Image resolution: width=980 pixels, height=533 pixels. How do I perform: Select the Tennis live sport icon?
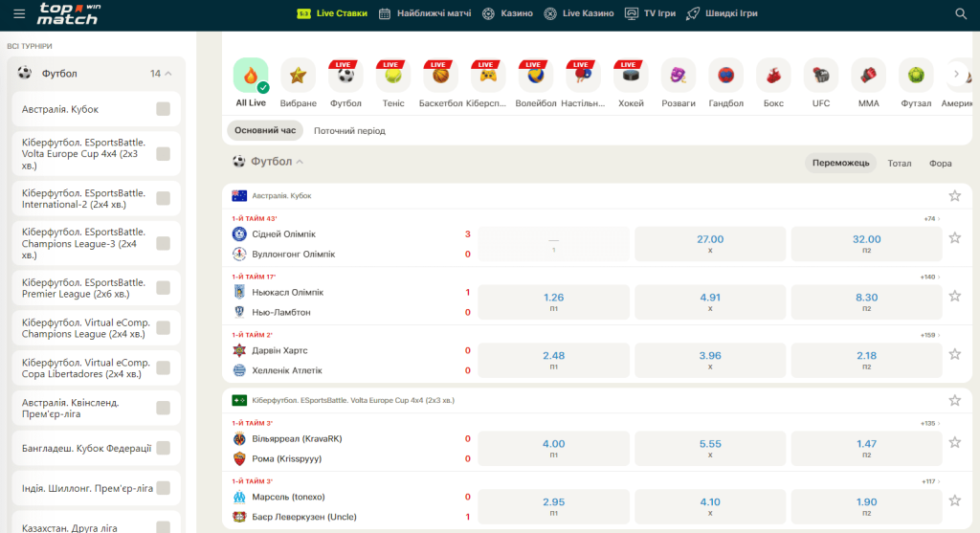tap(393, 76)
